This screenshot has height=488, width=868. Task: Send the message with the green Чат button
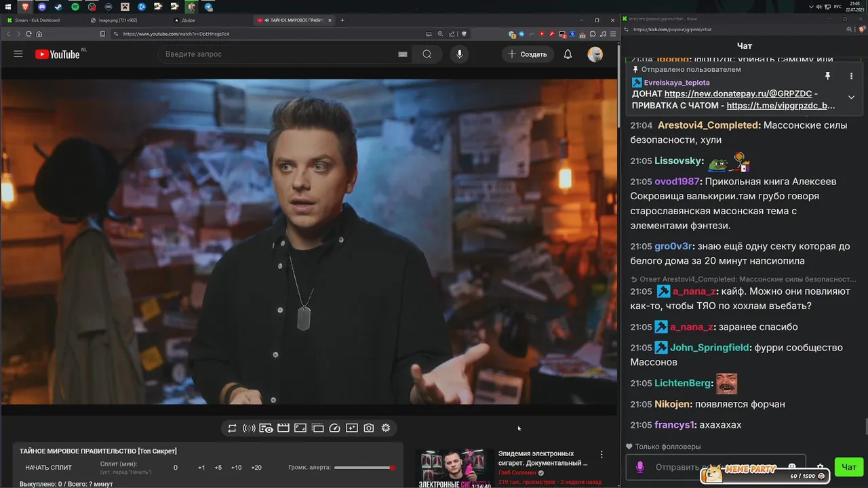click(848, 467)
